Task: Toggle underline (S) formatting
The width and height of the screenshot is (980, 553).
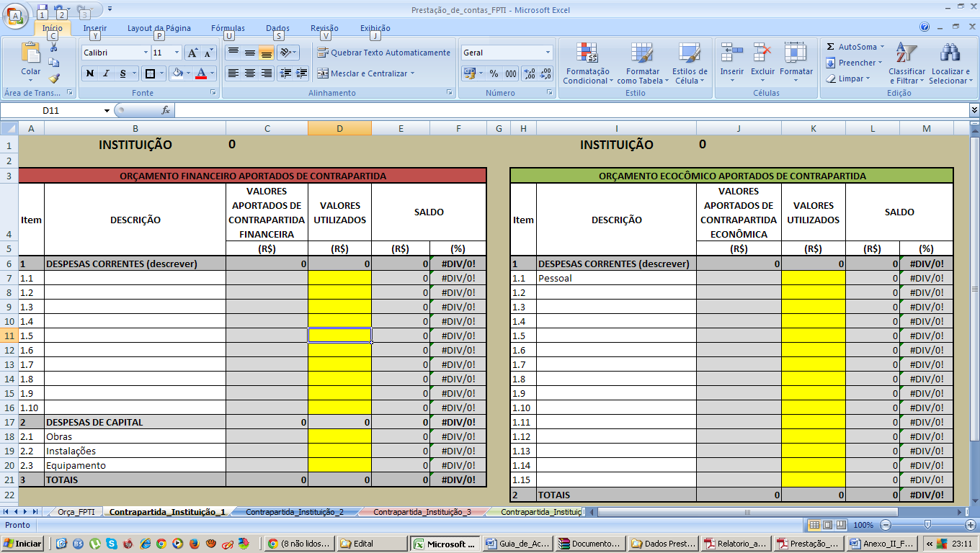Action: pyautogui.click(x=123, y=73)
